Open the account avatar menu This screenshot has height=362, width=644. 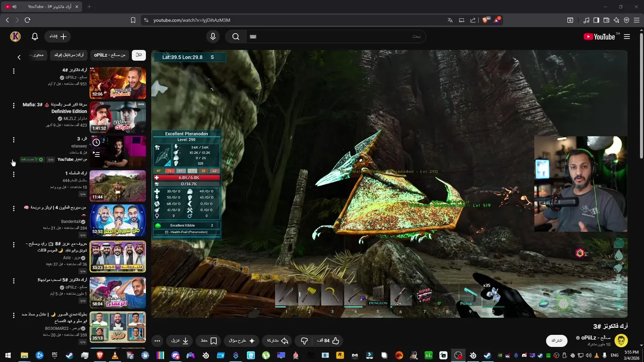[x=16, y=36]
